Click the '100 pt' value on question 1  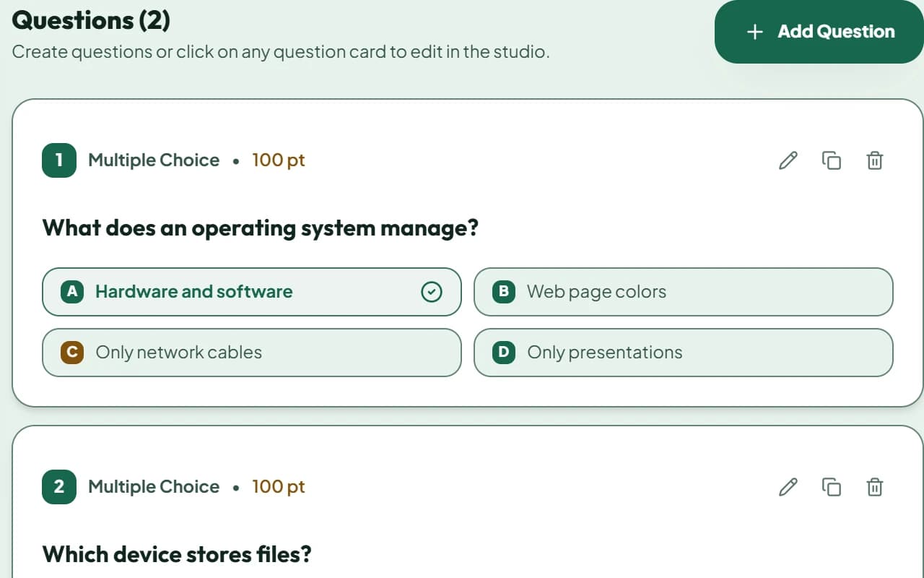279,160
